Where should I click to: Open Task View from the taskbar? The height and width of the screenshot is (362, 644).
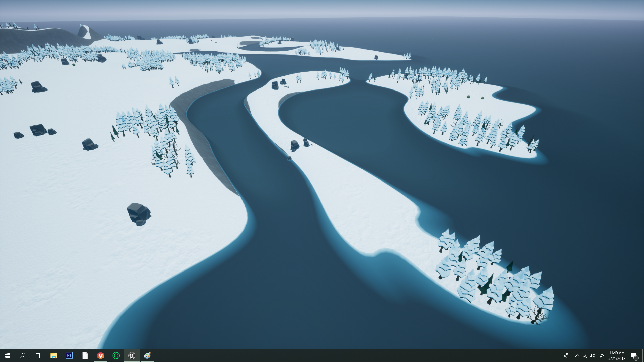pyautogui.click(x=38, y=356)
